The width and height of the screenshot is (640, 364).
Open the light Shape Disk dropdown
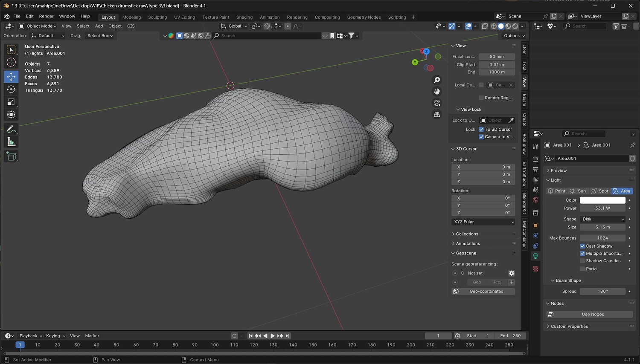[602, 219]
